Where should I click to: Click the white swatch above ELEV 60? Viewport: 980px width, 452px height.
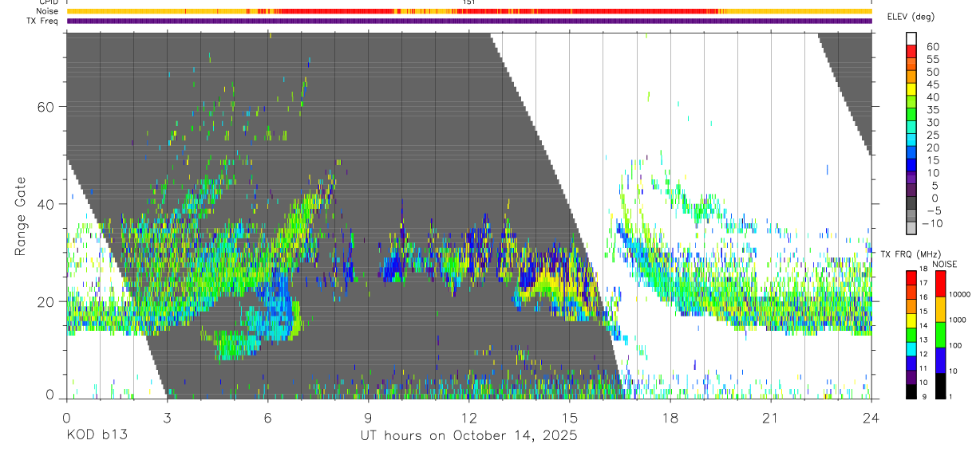pyautogui.click(x=911, y=38)
